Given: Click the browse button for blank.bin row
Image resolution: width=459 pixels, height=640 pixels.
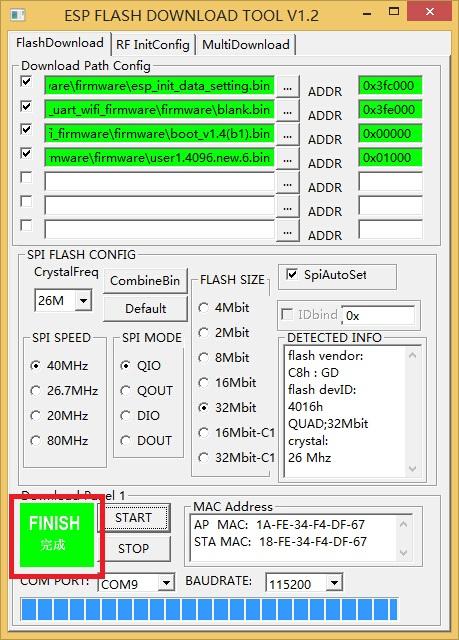Looking at the screenshot, I should pos(288,111).
